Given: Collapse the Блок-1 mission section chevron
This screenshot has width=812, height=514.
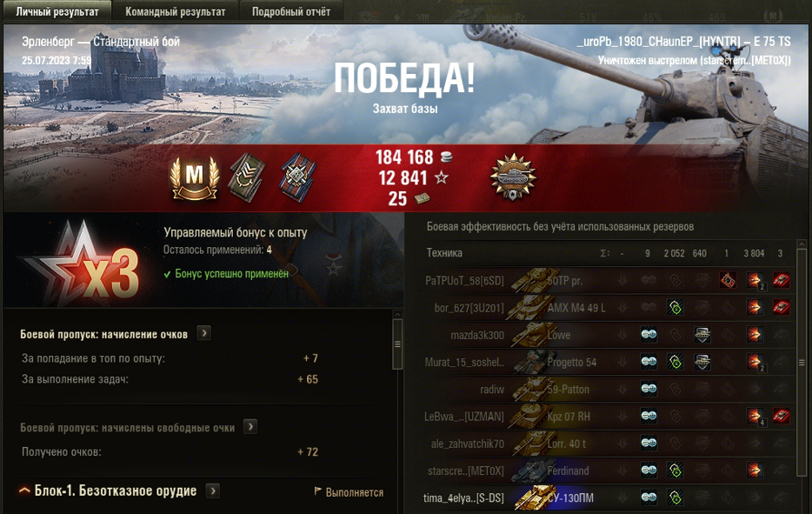Looking at the screenshot, I should (x=23, y=491).
